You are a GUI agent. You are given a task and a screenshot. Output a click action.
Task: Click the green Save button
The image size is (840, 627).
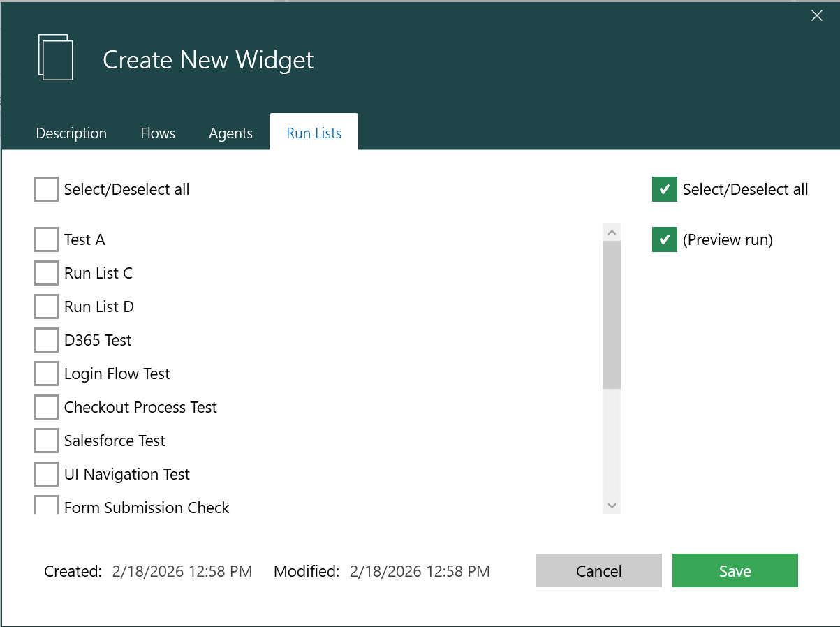[x=735, y=571]
